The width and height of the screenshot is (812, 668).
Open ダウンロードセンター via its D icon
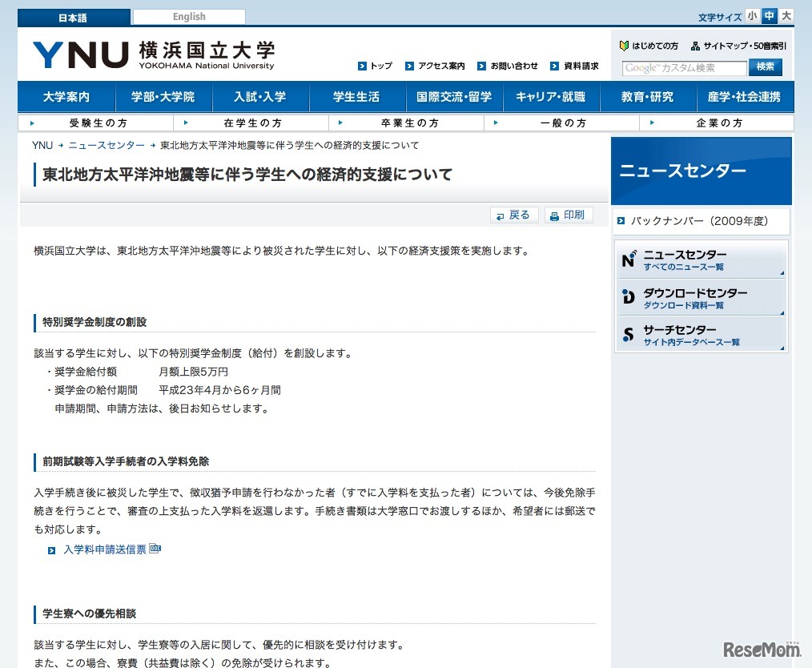coord(629,297)
